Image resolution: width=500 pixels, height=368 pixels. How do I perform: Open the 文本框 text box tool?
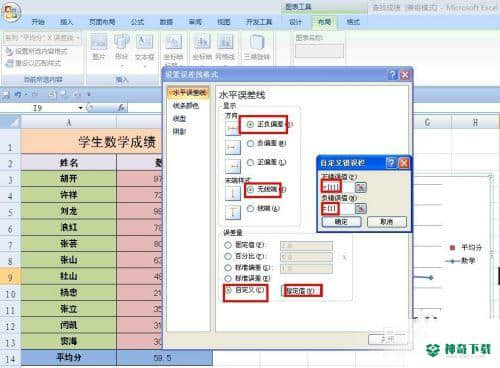(x=144, y=48)
